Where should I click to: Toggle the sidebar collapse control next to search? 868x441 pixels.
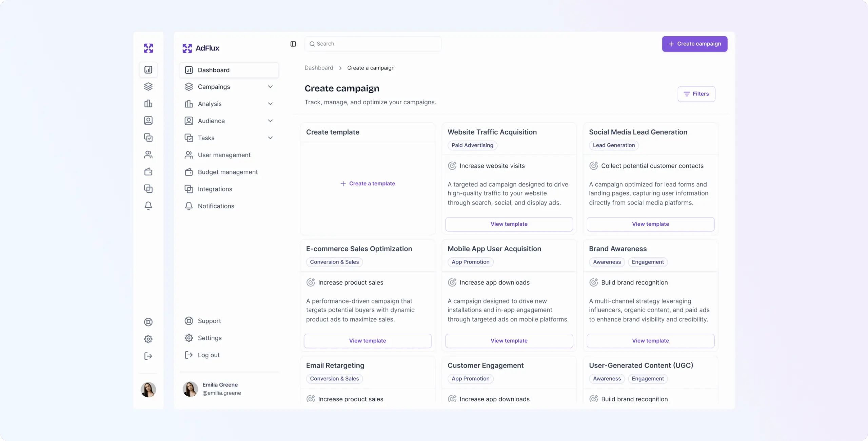coord(293,44)
